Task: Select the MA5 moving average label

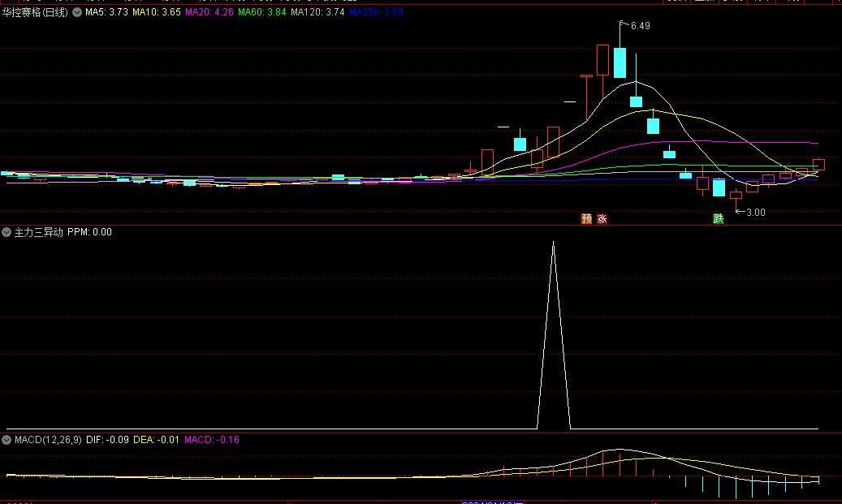Action: (x=106, y=13)
